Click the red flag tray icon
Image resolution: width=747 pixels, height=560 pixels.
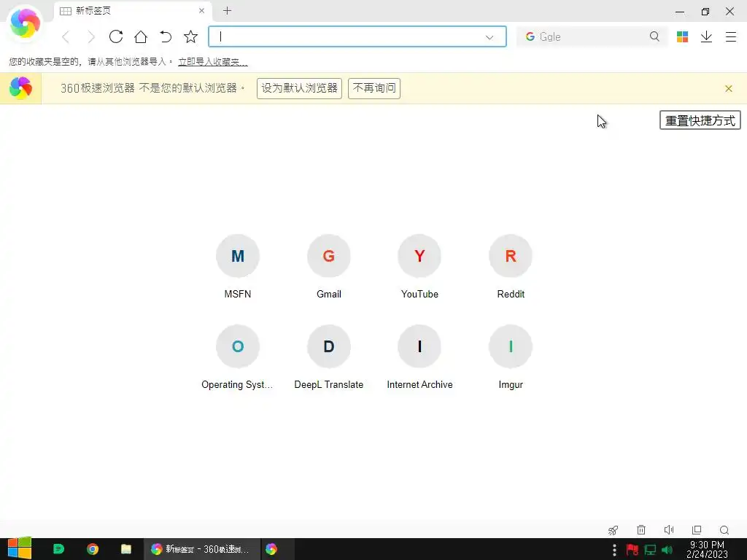click(632, 550)
